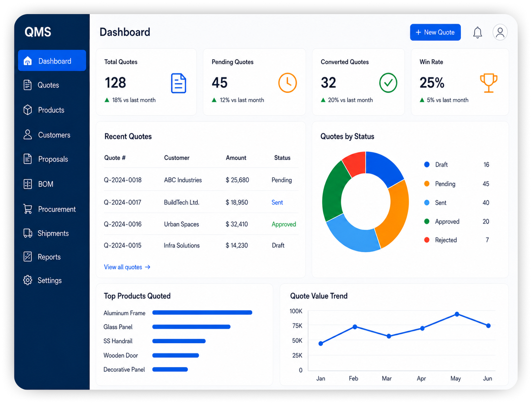Image resolution: width=532 pixels, height=404 pixels.
Task: Click the Decorative Panel product label
Action: (x=124, y=370)
